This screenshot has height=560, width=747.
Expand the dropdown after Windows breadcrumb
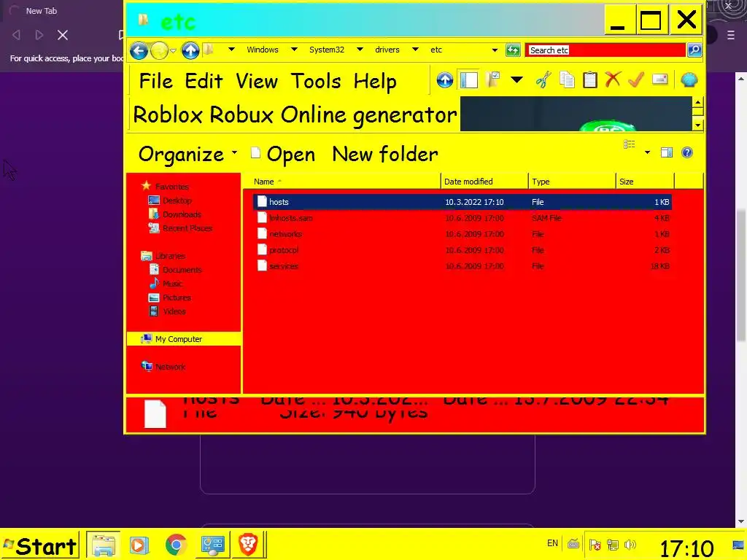294,50
